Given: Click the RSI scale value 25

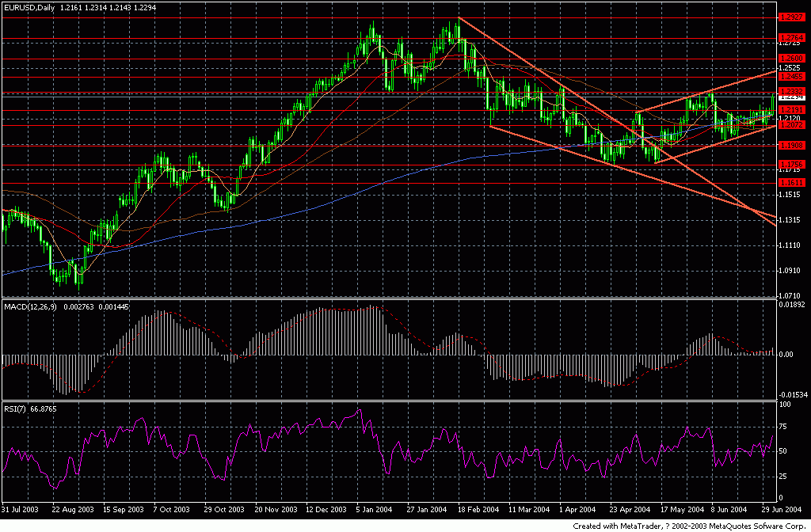Looking at the screenshot, I should click(783, 477).
